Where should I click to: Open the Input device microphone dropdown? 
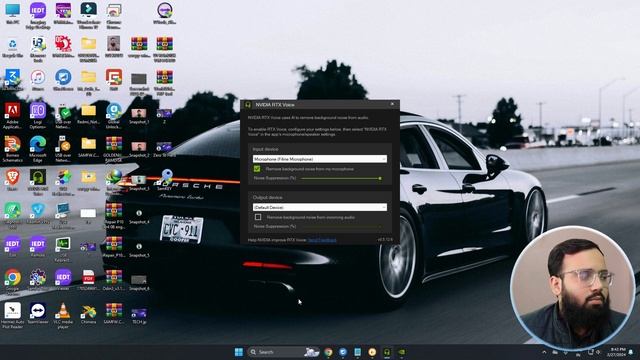[x=320, y=159]
